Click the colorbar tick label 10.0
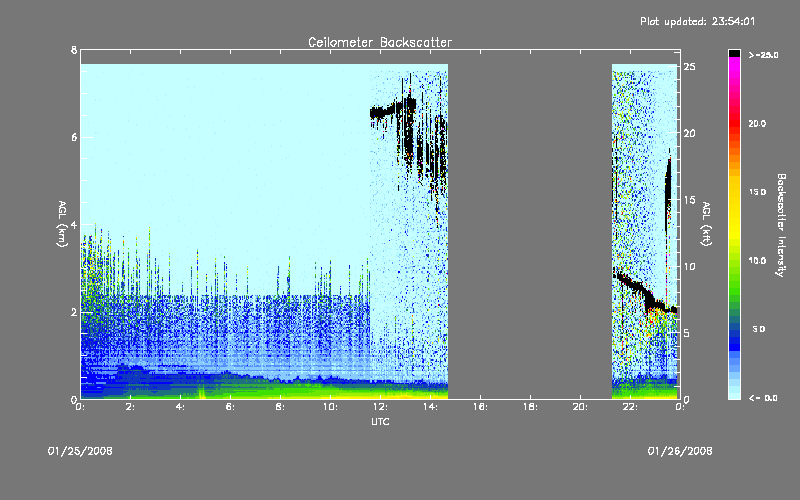This screenshot has height=500, width=800. pos(758,260)
